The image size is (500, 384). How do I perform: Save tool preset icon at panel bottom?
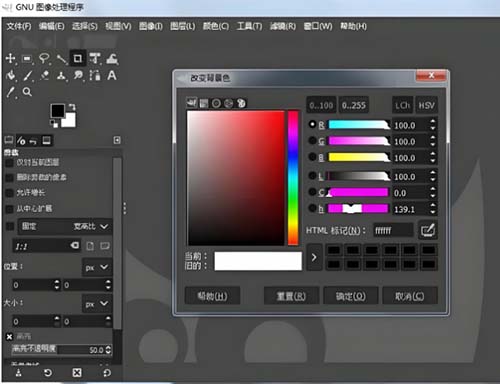19,373
